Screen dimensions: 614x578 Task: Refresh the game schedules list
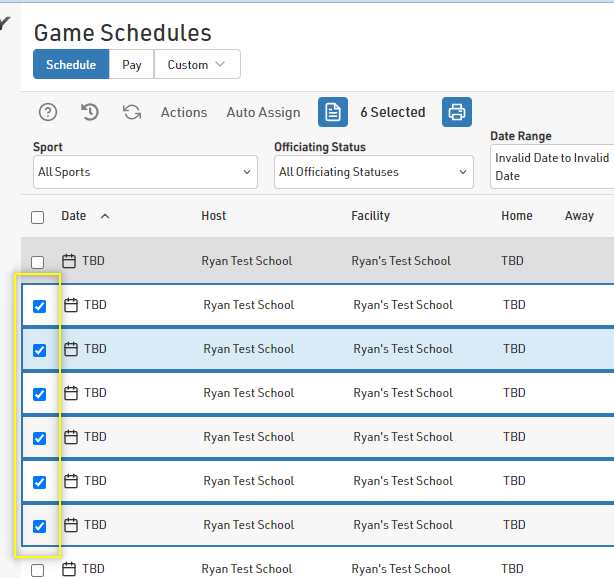132,112
